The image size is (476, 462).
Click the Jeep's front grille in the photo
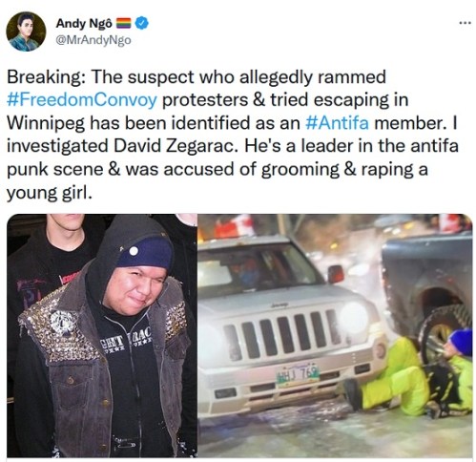(x=279, y=336)
